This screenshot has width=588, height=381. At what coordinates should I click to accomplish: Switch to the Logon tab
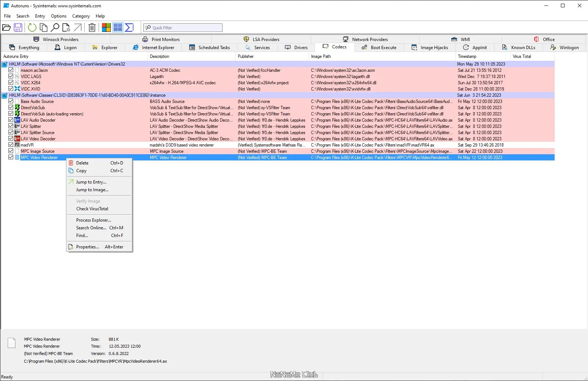point(66,48)
